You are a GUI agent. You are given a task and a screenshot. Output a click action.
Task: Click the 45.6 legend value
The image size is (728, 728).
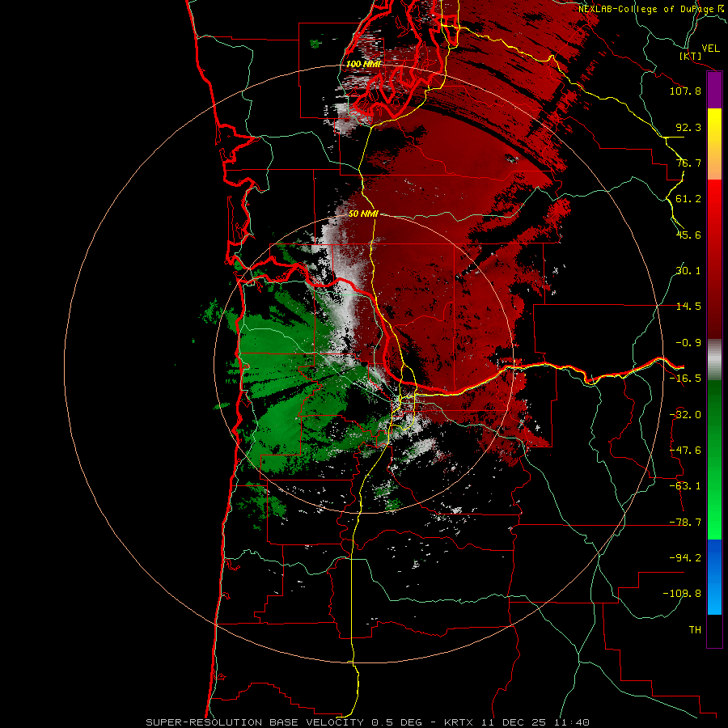point(688,235)
